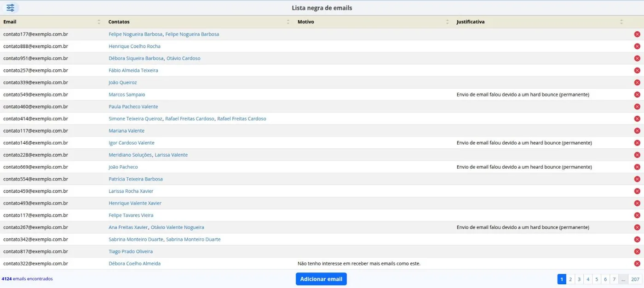Remove contato951@exemplo.com.br from the list
The width and height of the screenshot is (644, 288).
coord(637,58)
